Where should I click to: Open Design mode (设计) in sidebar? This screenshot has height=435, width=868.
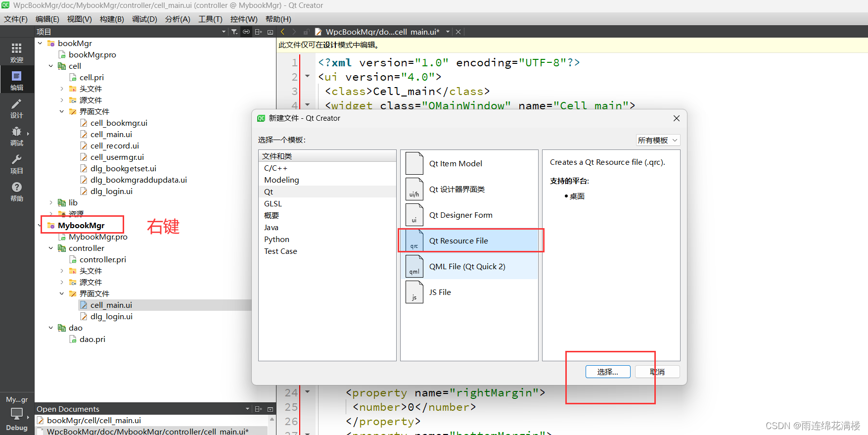17,108
